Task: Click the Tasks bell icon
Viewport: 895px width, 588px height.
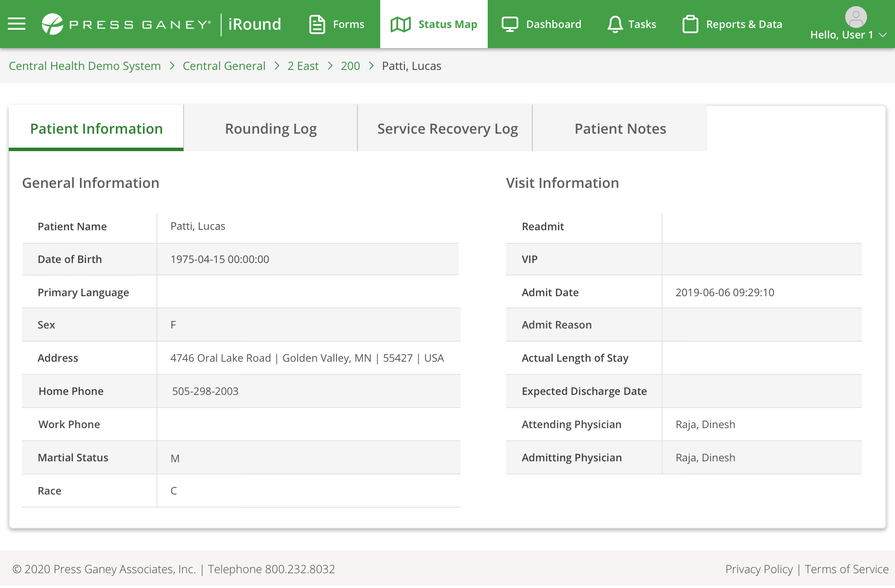Action: pos(615,24)
